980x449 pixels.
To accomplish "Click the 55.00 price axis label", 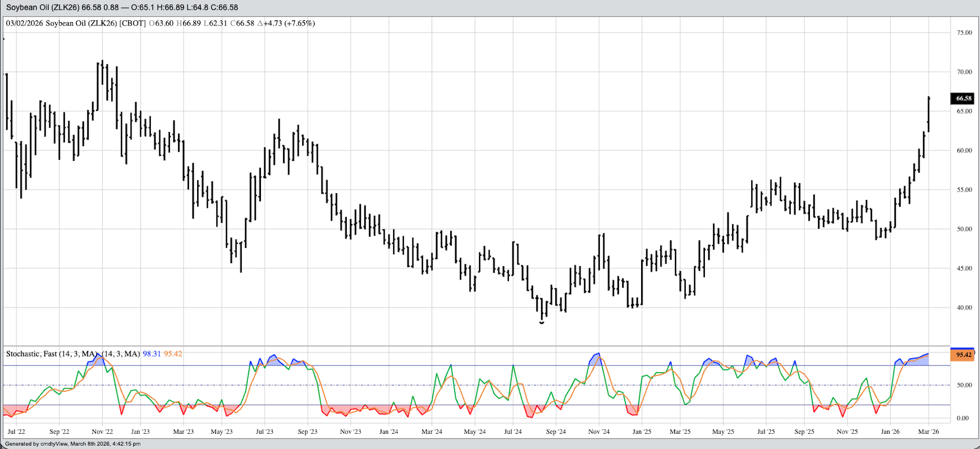I will coord(964,190).
